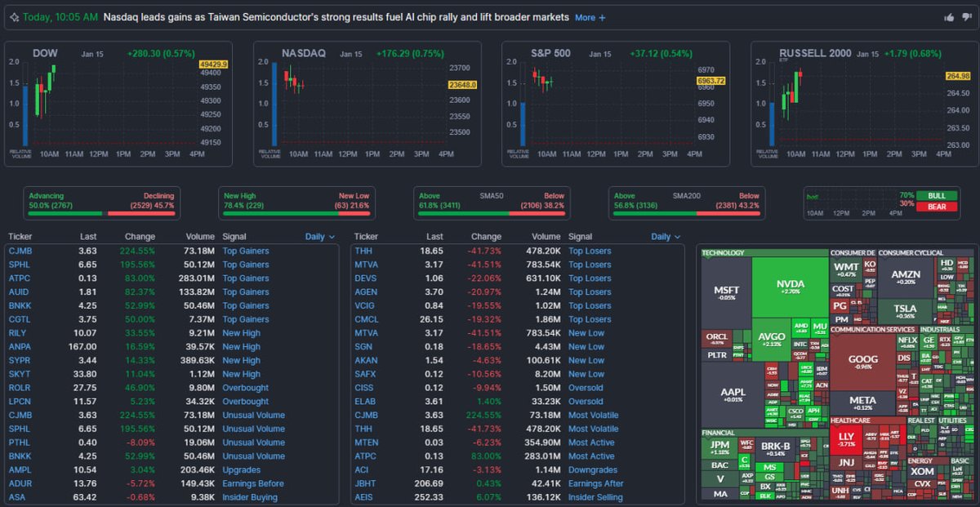Open DEVS ticker in Top Losers list
The height and width of the screenshot is (507, 980).
pyautogui.click(x=366, y=278)
